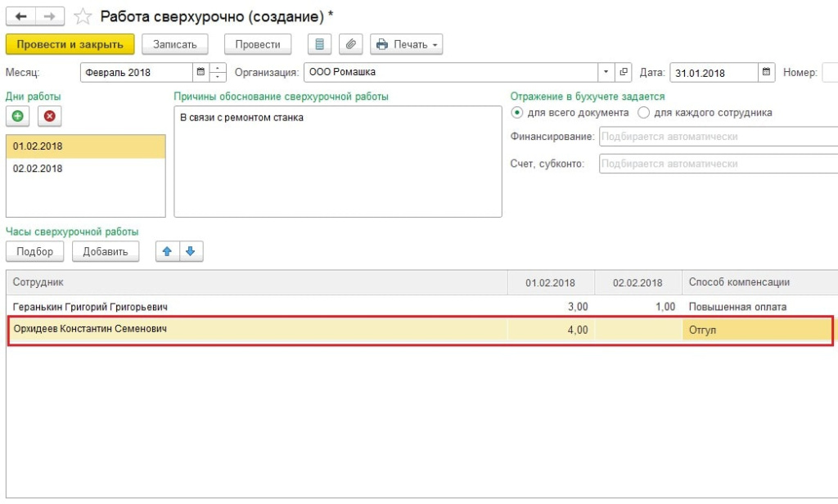Add document to favorites with star icon

(x=83, y=16)
